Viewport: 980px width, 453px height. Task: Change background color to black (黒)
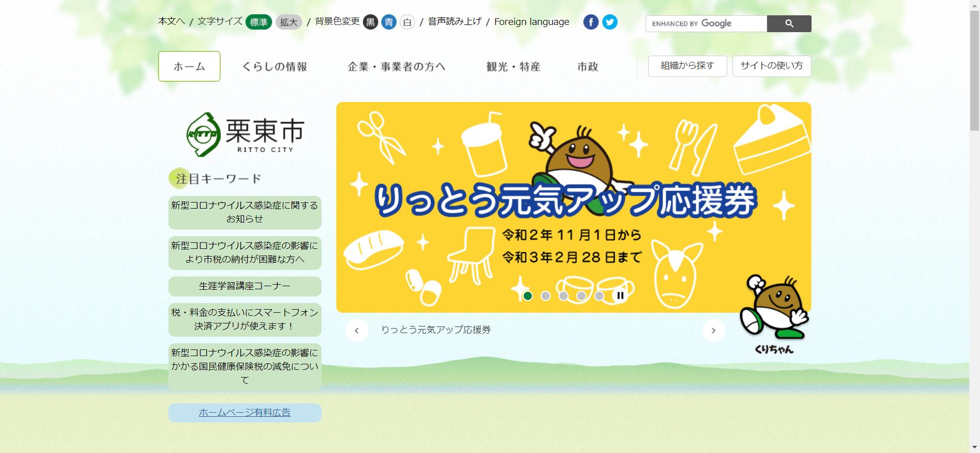(x=371, y=22)
